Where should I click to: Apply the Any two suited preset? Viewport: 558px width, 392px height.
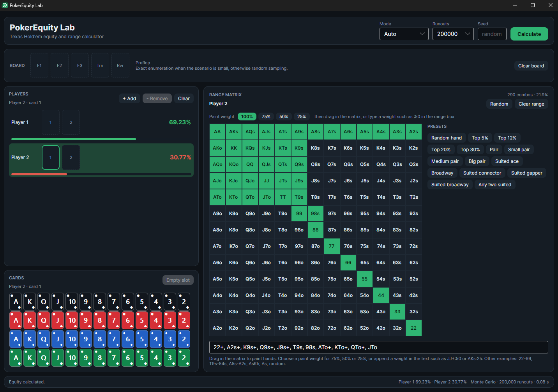tap(495, 185)
